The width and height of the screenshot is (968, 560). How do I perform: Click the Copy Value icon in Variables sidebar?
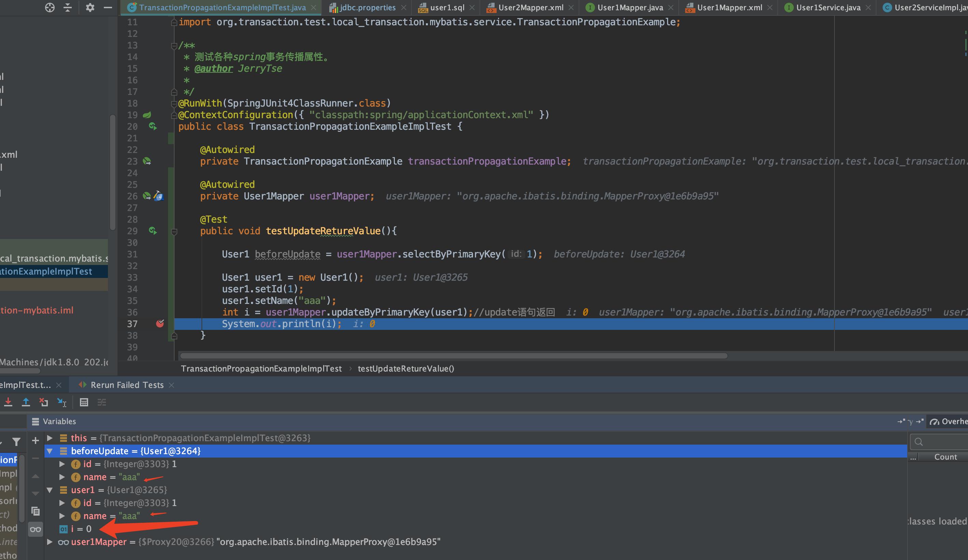coord(35,511)
